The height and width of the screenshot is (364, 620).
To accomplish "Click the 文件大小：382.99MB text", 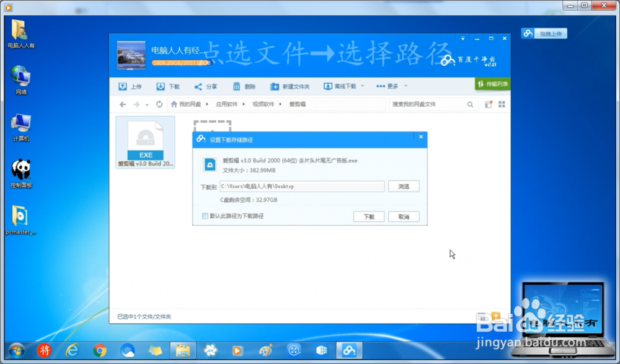I will [249, 171].
